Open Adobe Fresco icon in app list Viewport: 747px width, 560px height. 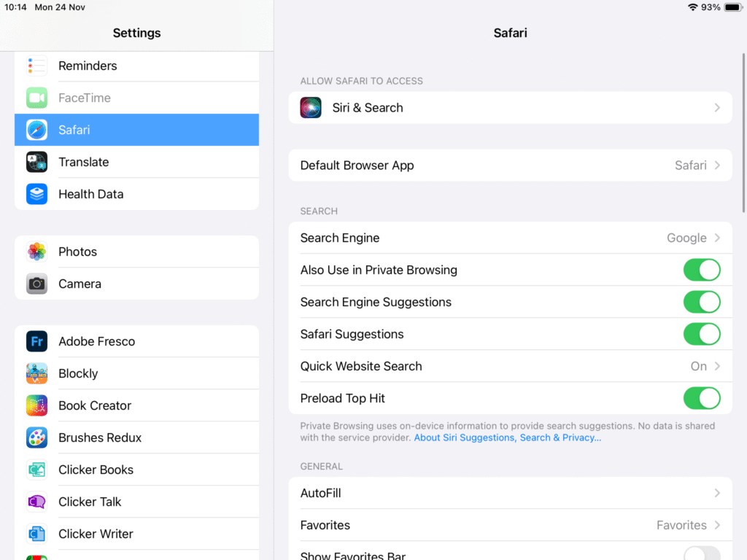[37, 341]
